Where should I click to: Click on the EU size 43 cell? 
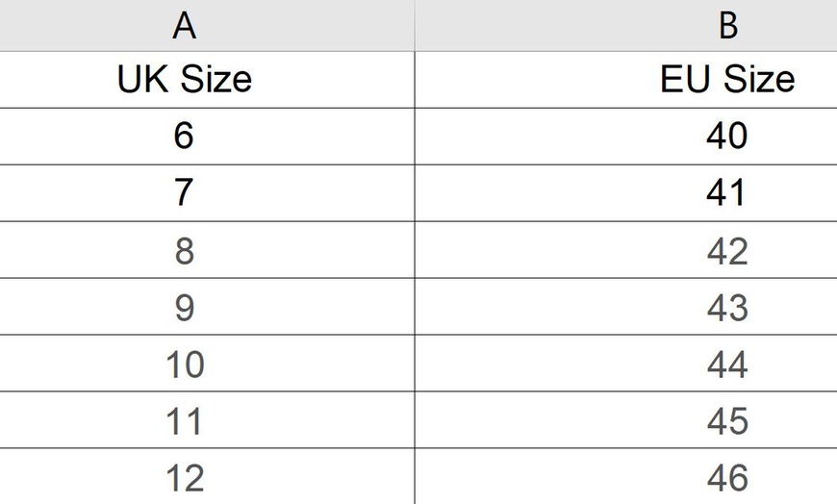[727, 307]
